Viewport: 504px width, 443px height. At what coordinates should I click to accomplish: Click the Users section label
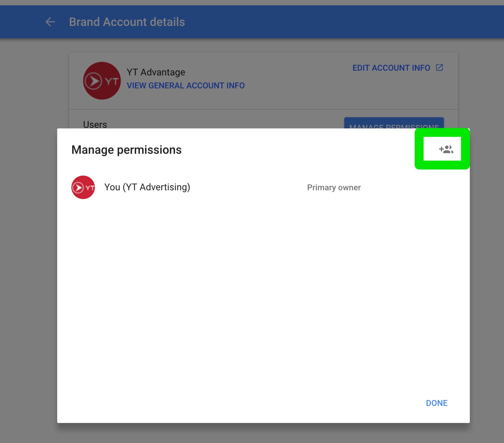(x=95, y=125)
